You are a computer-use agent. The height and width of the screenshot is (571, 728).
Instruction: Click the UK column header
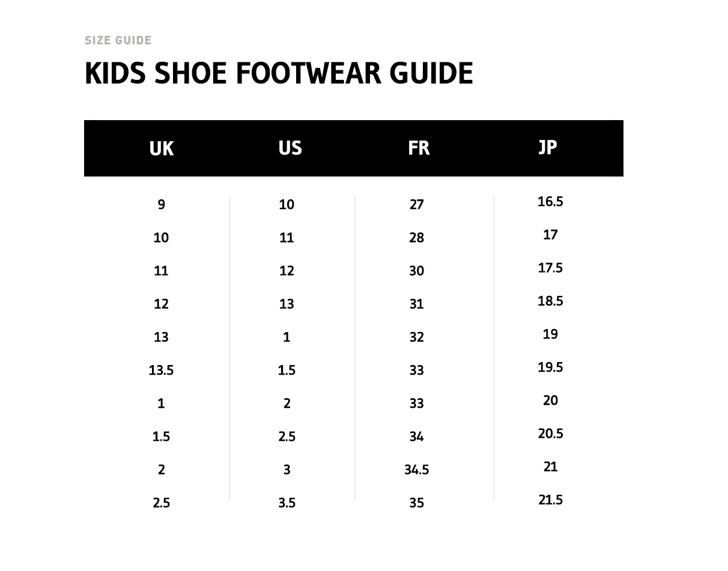pyautogui.click(x=162, y=148)
